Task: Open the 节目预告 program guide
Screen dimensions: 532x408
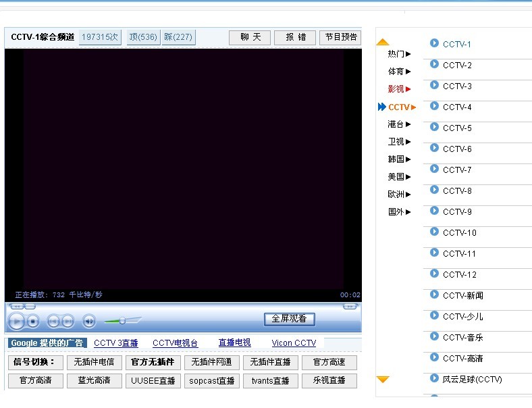Action: pyautogui.click(x=340, y=37)
